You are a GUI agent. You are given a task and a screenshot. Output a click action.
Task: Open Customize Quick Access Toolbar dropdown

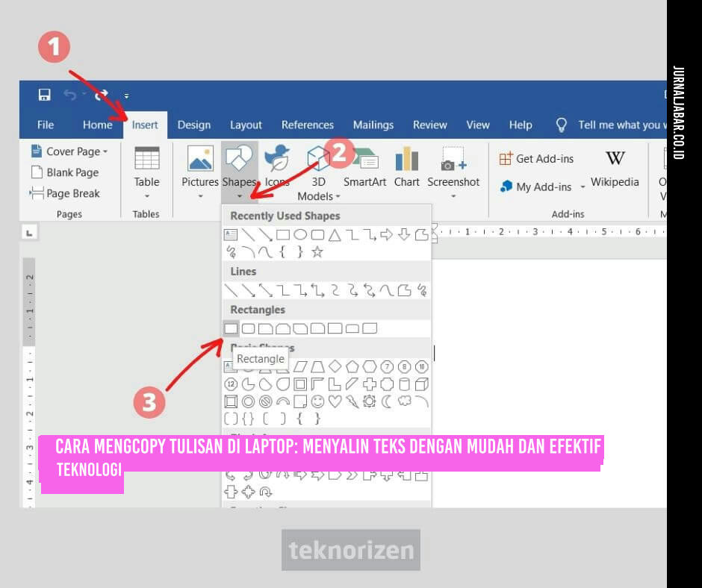[127, 96]
